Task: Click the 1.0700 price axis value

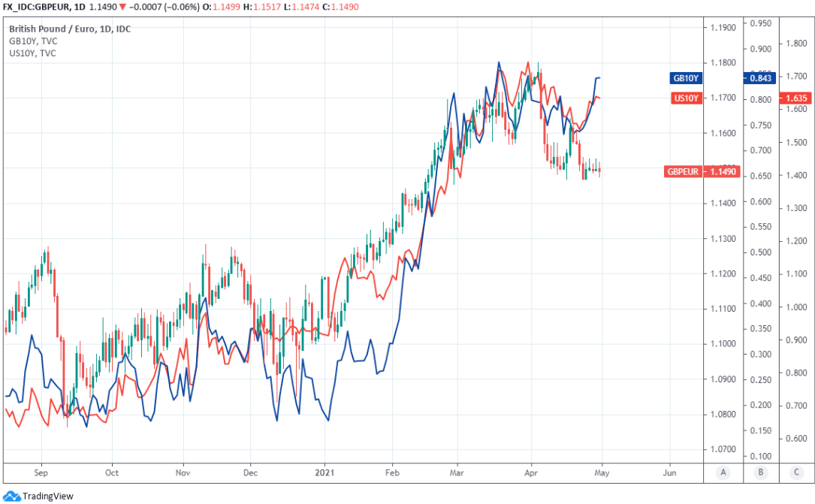Action: [x=723, y=449]
